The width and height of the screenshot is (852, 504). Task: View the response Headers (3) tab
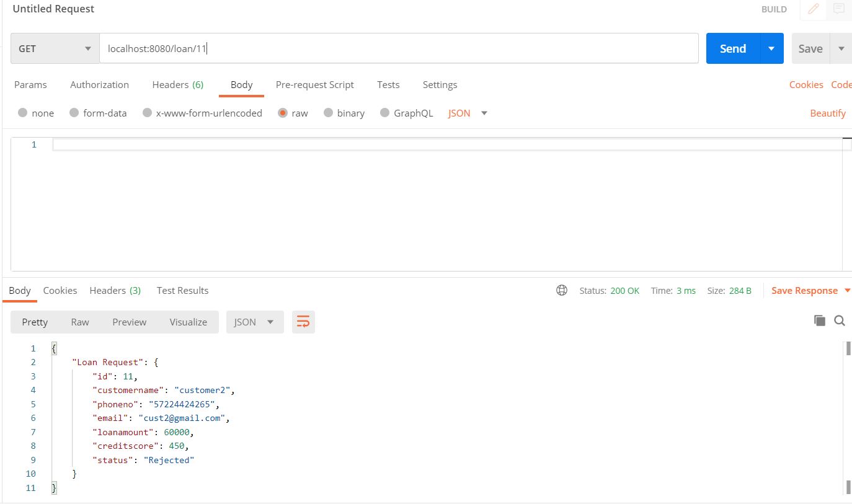(x=115, y=290)
